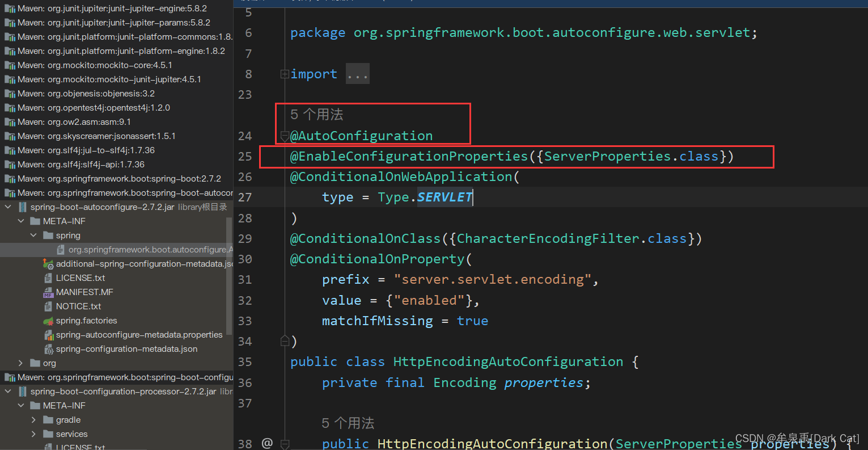
Task: Click folded import ellipsis placeholder
Action: coord(358,74)
